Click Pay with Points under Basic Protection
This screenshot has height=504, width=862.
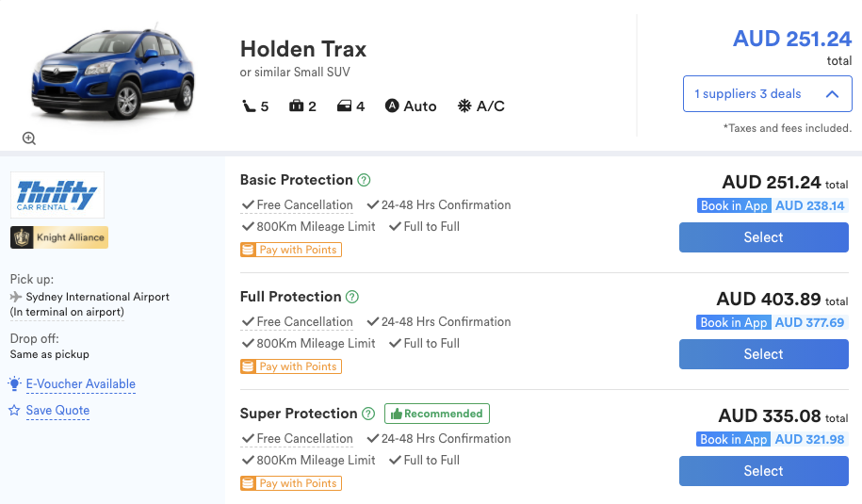point(290,250)
